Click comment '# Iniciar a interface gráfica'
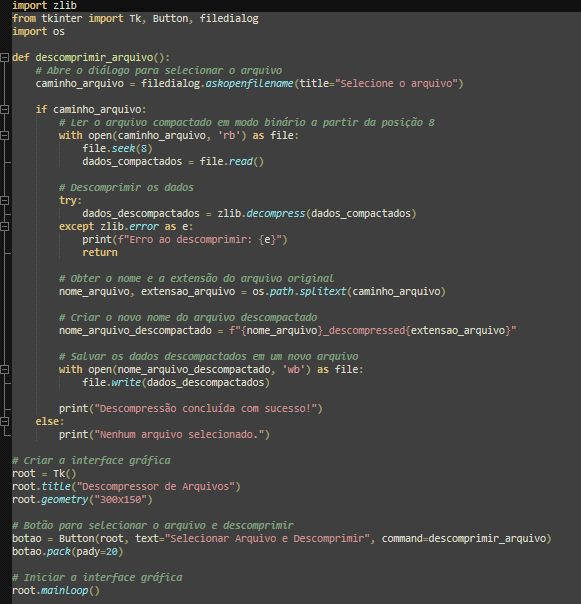Viewport: 581px width, 604px height. [97, 577]
